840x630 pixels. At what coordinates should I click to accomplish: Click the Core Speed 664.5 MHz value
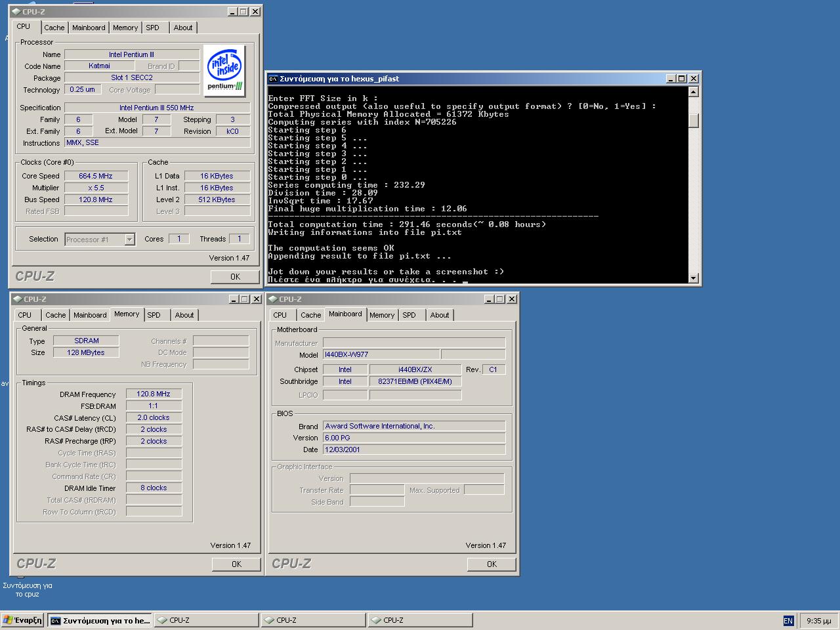click(96, 176)
